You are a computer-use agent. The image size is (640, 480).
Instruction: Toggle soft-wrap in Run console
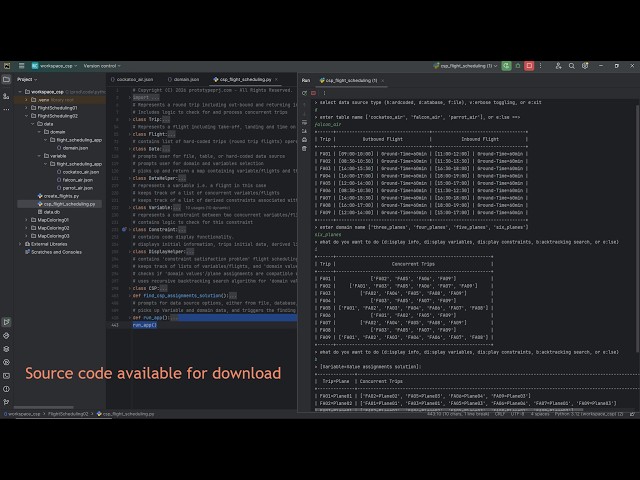tap(304, 122)
